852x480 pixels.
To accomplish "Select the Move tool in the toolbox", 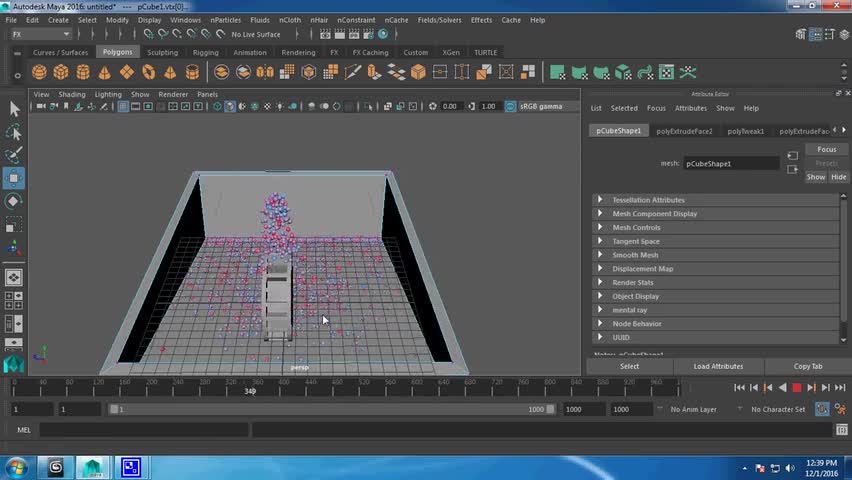I will tap(14, 178).
